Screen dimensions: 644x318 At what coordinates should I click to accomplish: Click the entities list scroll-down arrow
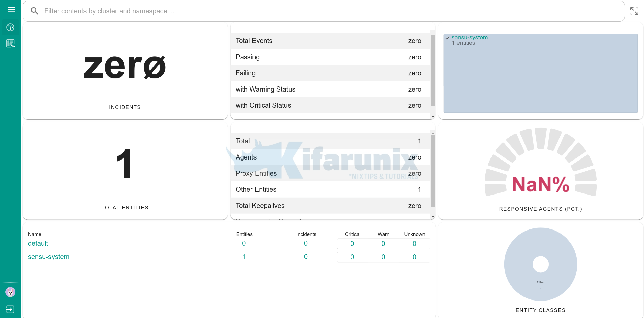[433, 217]
